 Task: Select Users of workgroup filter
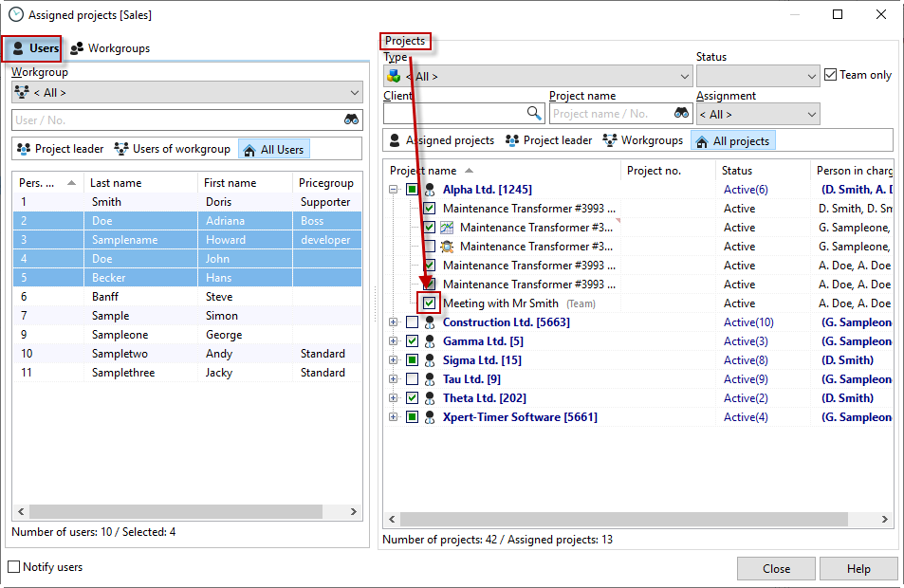172,149
